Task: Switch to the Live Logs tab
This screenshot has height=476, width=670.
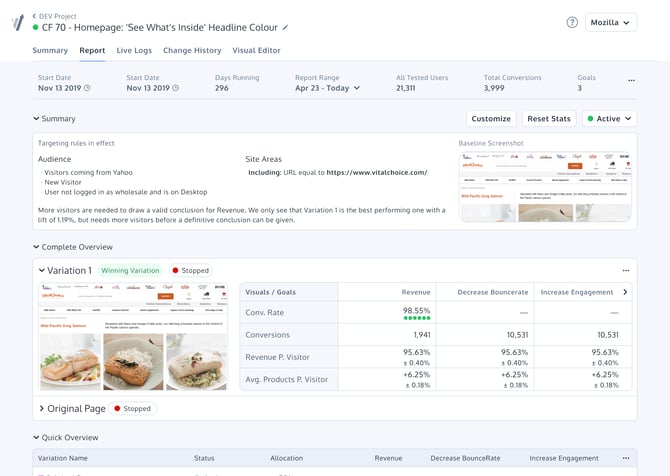Action: [x=134, y=50]
